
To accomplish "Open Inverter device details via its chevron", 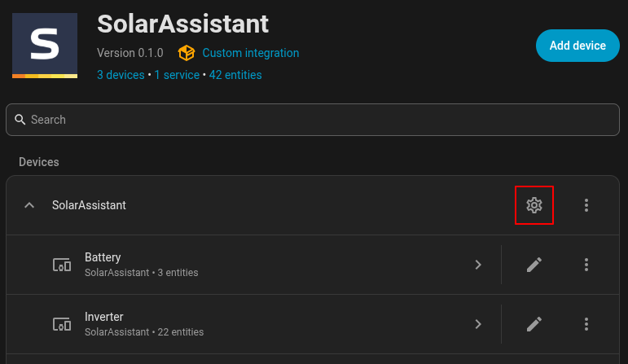I will tap(478, 324).
